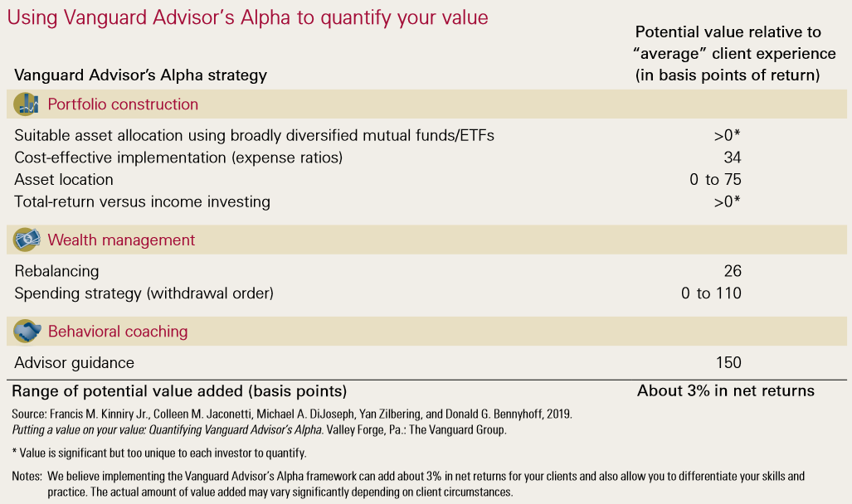
Task: Click 'Total-return versus income investing' row
Action: [142, 201]
